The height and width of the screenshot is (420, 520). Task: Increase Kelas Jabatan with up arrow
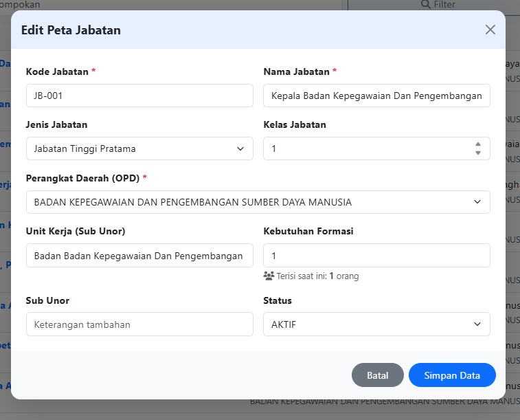478,144
